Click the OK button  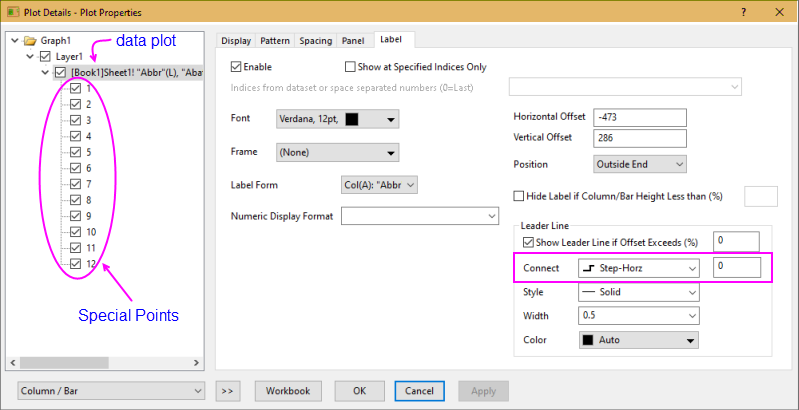pos(360,390)
